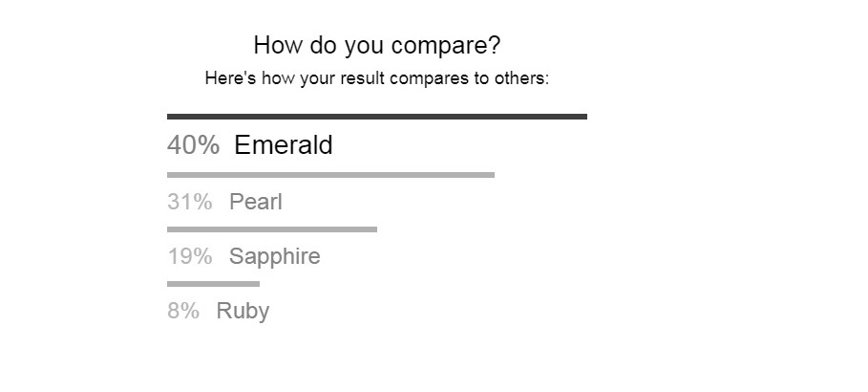Click the 19% percentage value
Screen dimensions: 868x392
coord(189,256)
